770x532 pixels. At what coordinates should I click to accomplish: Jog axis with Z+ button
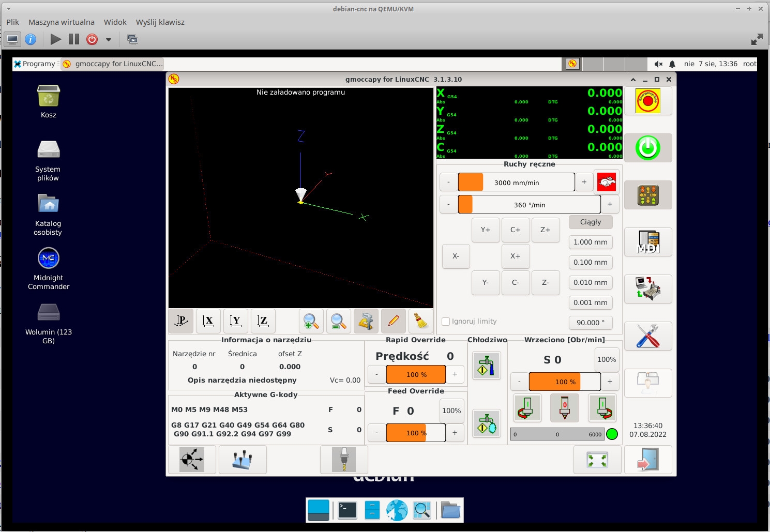[546, 230]
